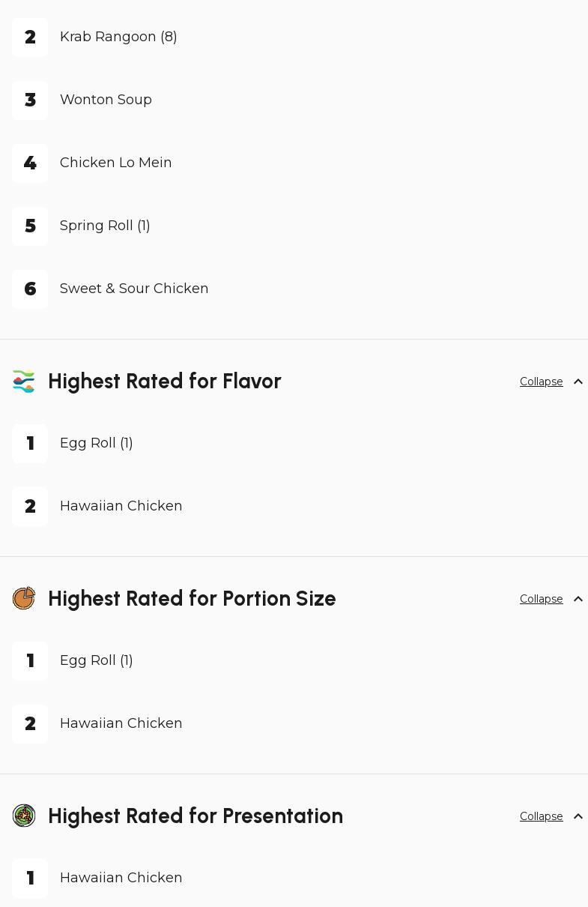Select Egg Roll (1) under Portion Size
The width and height of the screenshot is (588, 907).
click(96, 660)
